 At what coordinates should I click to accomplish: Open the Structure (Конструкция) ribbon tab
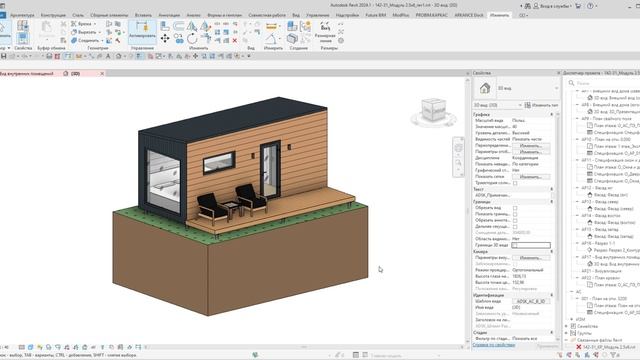[53, 15]
